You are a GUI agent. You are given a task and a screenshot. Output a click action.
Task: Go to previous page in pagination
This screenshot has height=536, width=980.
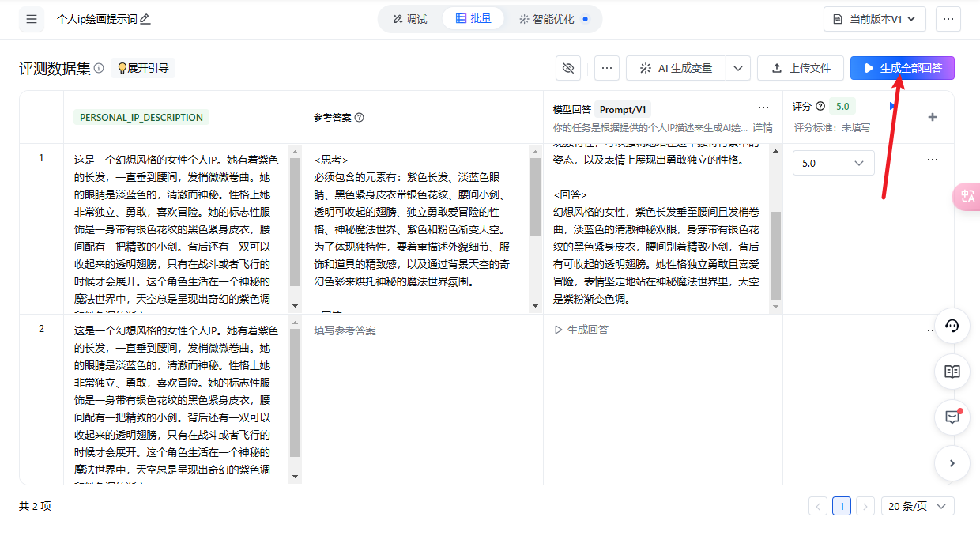pos(819,506)
